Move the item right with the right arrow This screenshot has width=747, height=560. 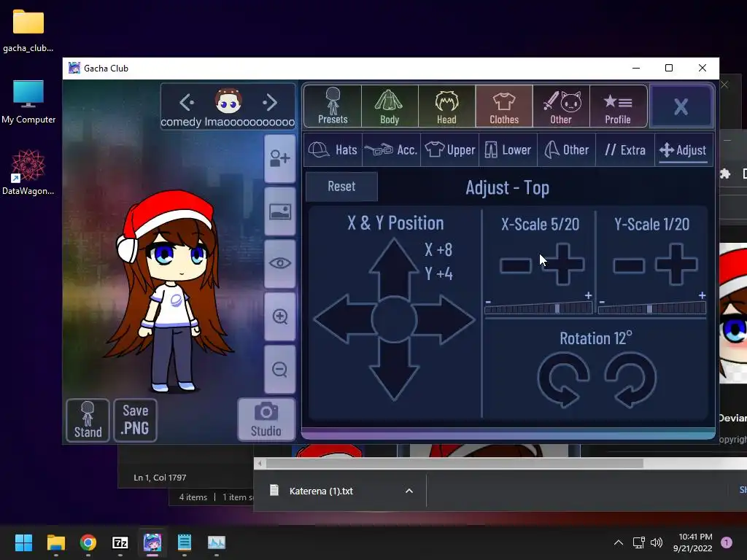[x=444, y=319]
